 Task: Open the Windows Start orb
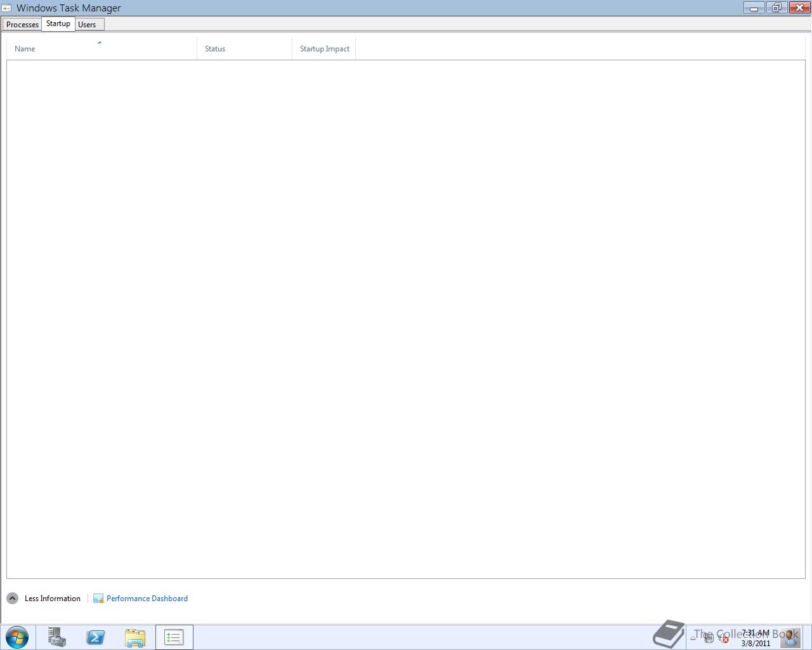point(17,637)
